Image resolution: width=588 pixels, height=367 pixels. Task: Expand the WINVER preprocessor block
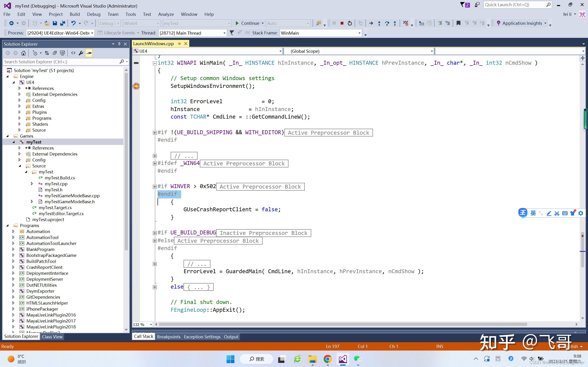point(155,186)
